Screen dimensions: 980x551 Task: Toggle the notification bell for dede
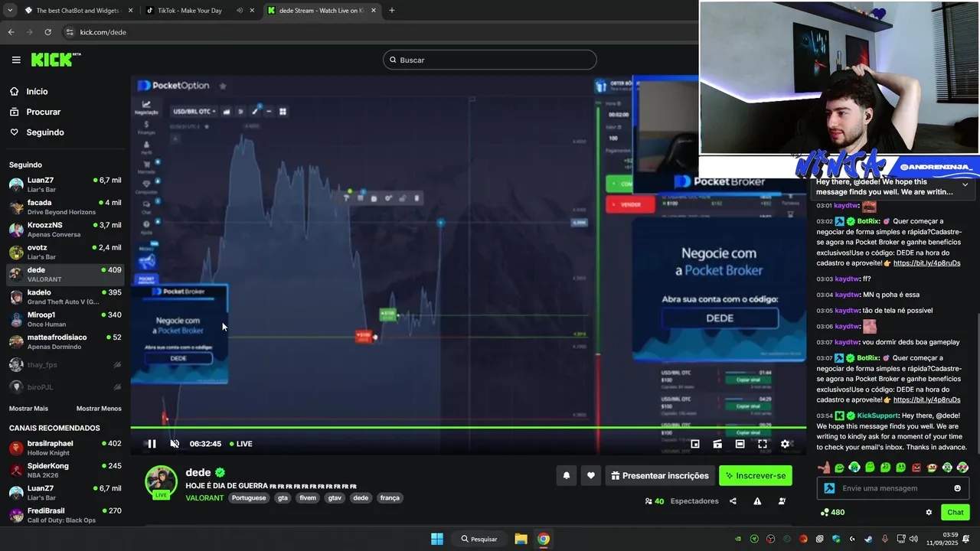pos(567,475)
